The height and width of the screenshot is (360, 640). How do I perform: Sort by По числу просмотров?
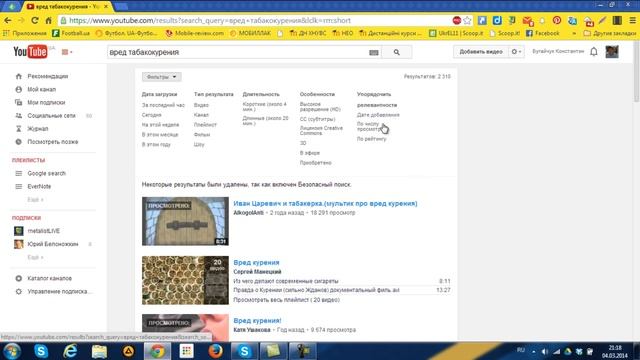tap(369, 127)
